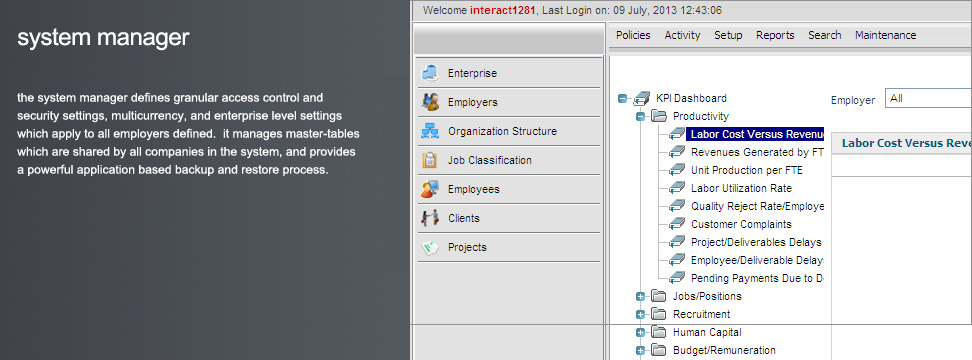This screenshot has width=972, height=360.
Task: Select Quality Reject Rate/Employee item
Action: pyautogui.click(x=757, y=206)
